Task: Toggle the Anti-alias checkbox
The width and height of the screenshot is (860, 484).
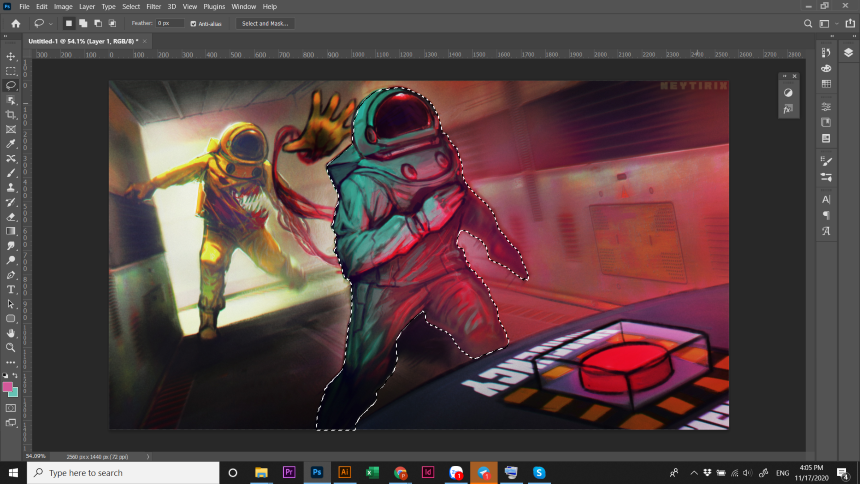Action: pos(193,23)
